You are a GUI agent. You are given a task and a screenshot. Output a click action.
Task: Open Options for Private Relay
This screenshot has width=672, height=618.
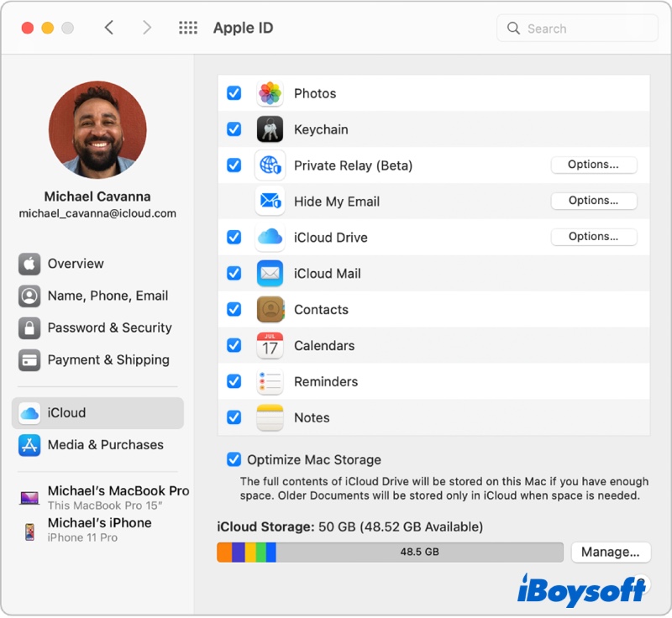[x=594, y=165]
